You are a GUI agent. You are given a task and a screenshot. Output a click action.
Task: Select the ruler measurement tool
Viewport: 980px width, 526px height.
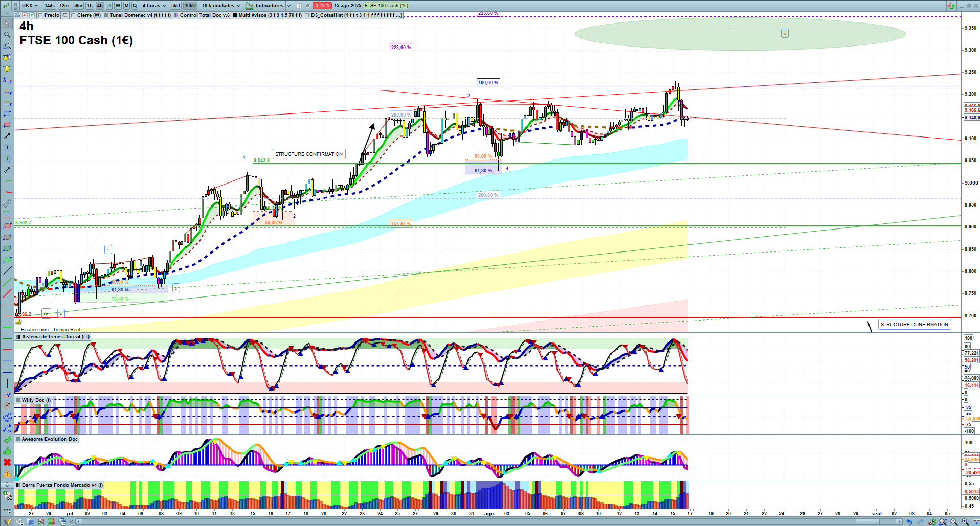point(7,203)
